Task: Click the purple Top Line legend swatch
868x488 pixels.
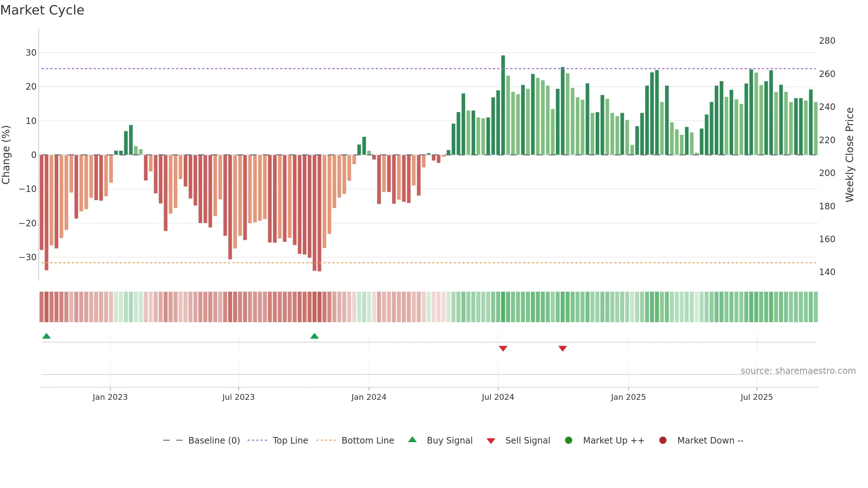Action: [x=257, y=440]
